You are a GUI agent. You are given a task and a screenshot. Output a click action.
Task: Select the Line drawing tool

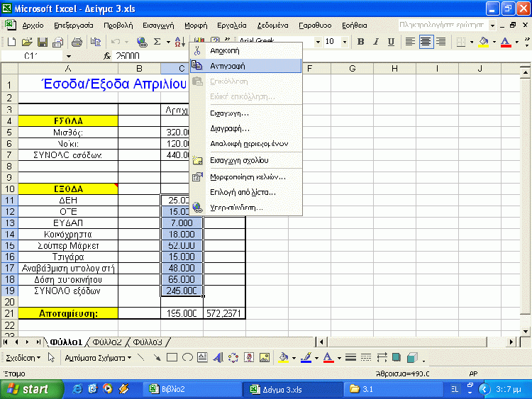[x=141, y=358]
